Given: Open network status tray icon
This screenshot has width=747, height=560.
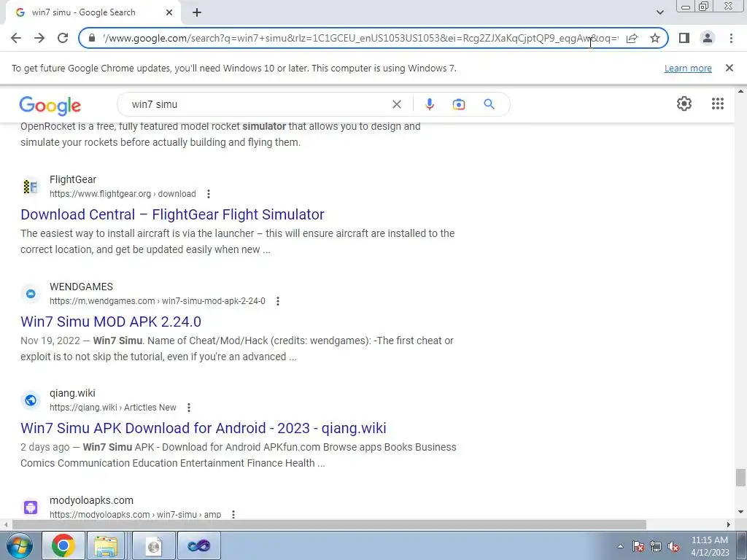Looking at the screenshot, I should pos(656,546).
